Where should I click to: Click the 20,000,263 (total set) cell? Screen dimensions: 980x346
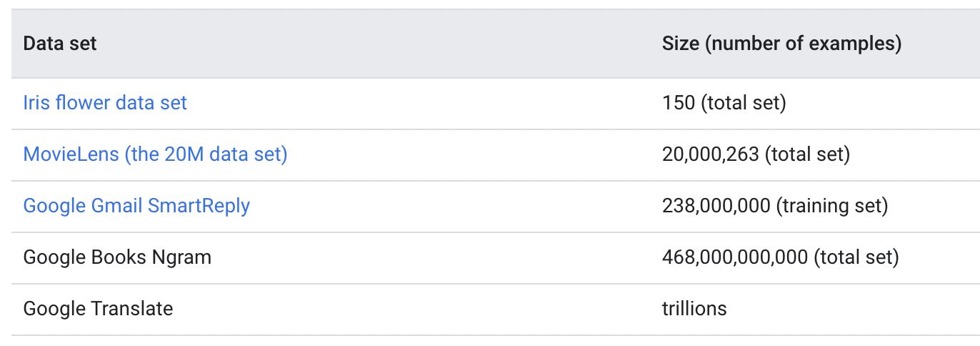pos(756,154)
